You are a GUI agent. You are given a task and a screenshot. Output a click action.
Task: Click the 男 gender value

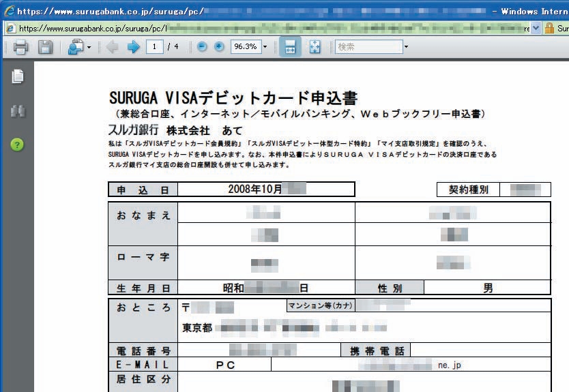pyautogui.click(x=488, y=288)
